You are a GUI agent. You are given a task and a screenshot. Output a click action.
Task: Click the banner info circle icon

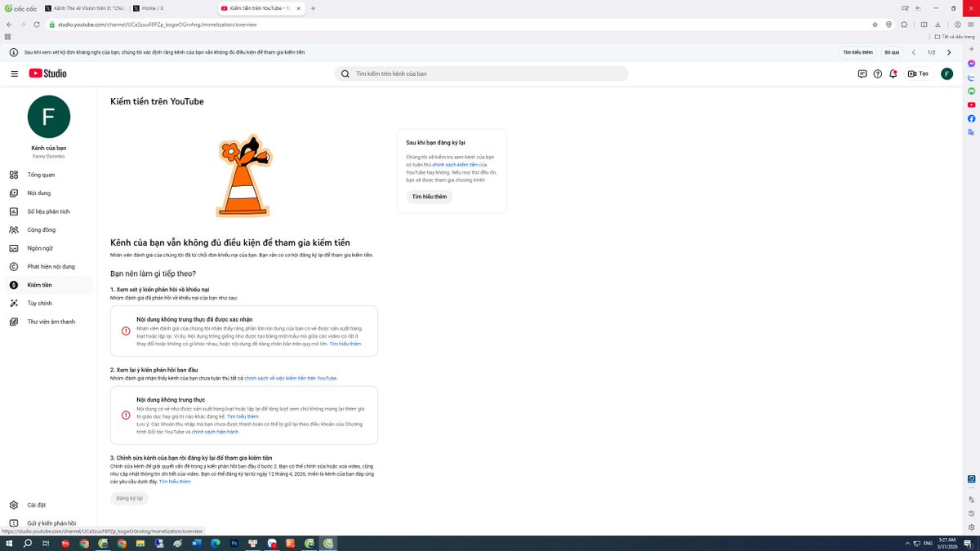tap(14, 52)
